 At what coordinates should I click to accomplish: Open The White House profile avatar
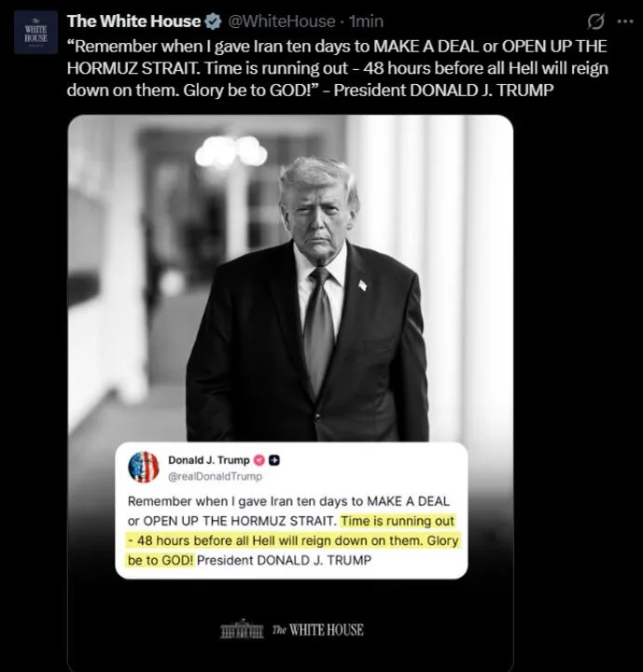click(x=35, y=32)
